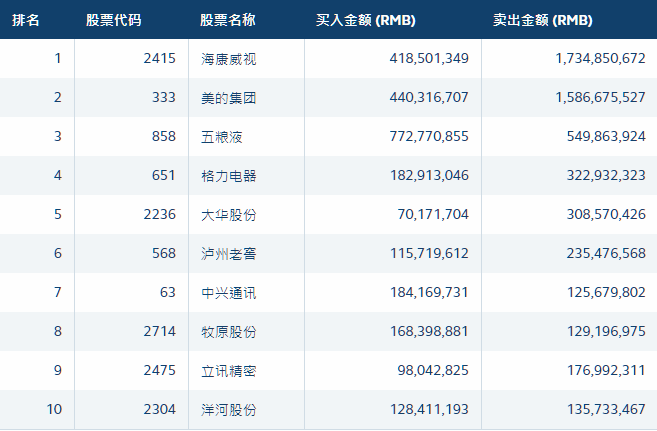Click stock code 2304

click(160, 409)
